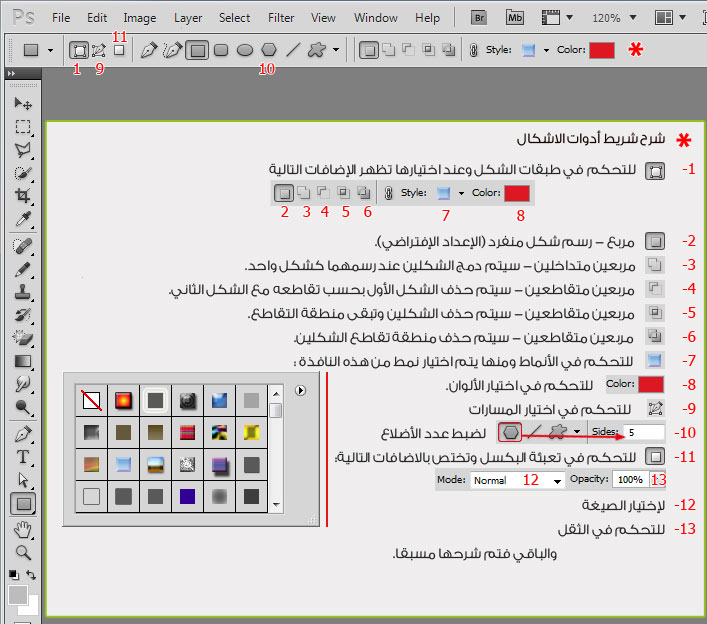
Task: Open the Edit menu
Action: coord(97,18)
